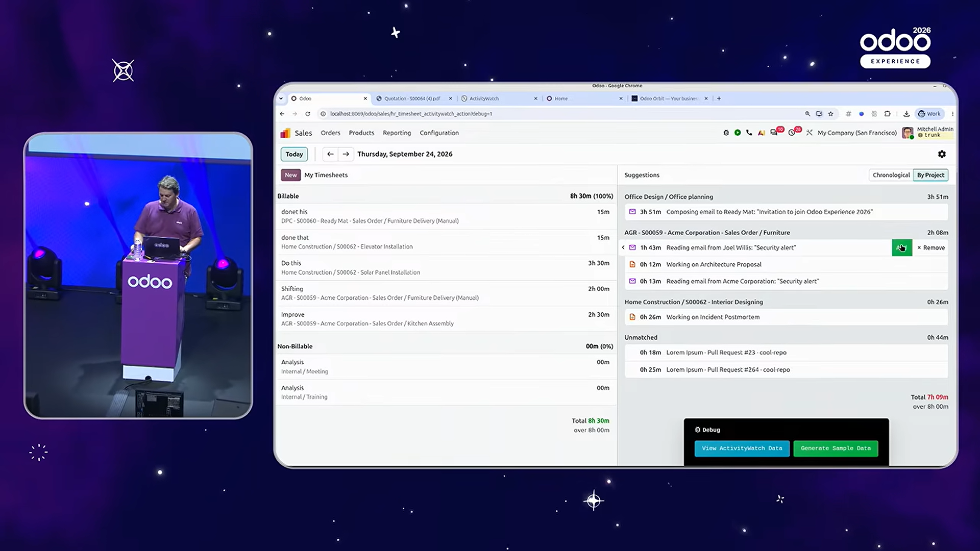Open company switcher My Company (San Francisco)
Image resolution: width=980 pixels, height=551 pixels.
[857, 133]
